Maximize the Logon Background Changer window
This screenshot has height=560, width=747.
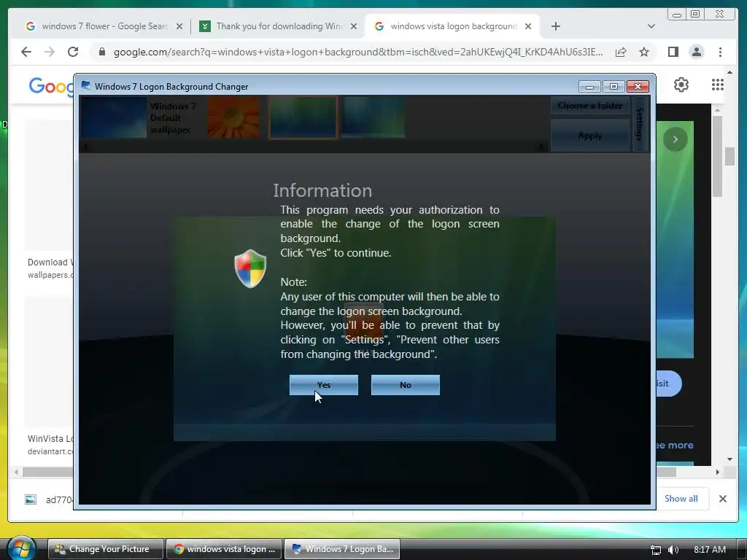pos(614,86)
